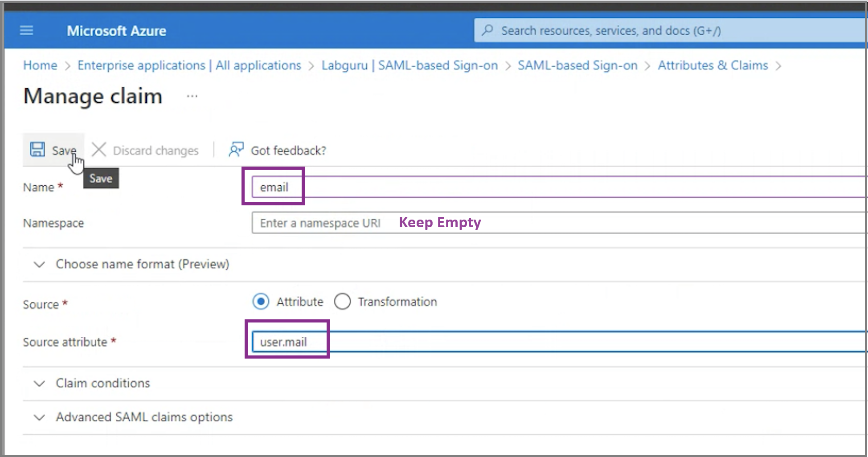Open the hamburger portal menu

27,30
